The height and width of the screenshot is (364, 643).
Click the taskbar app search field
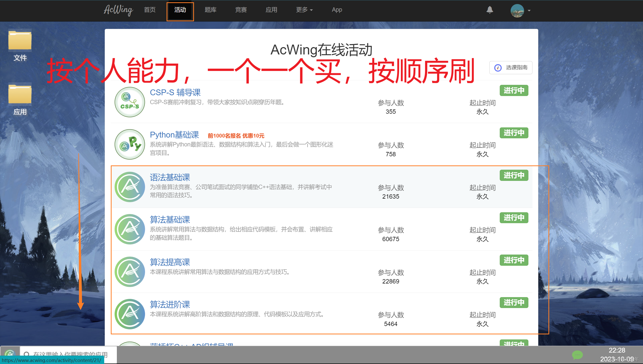[x=68, y=354]
